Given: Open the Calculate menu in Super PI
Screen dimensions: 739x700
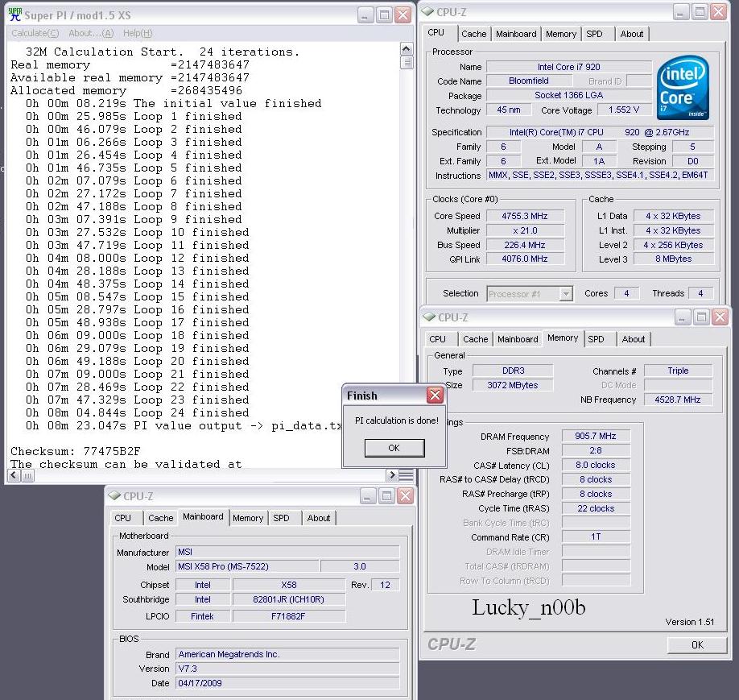Looking at the screenshot, I should [x=35, y=33].
